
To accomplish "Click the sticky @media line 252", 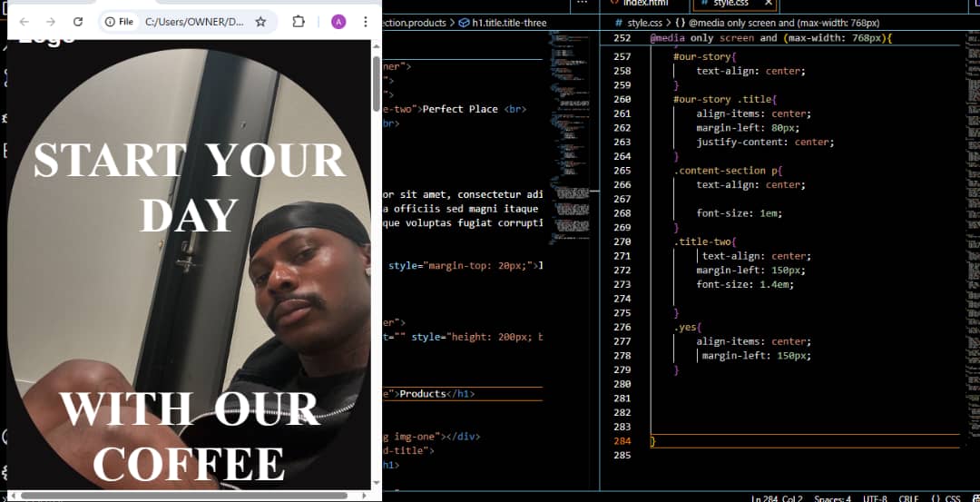I will tap(772, 38).
